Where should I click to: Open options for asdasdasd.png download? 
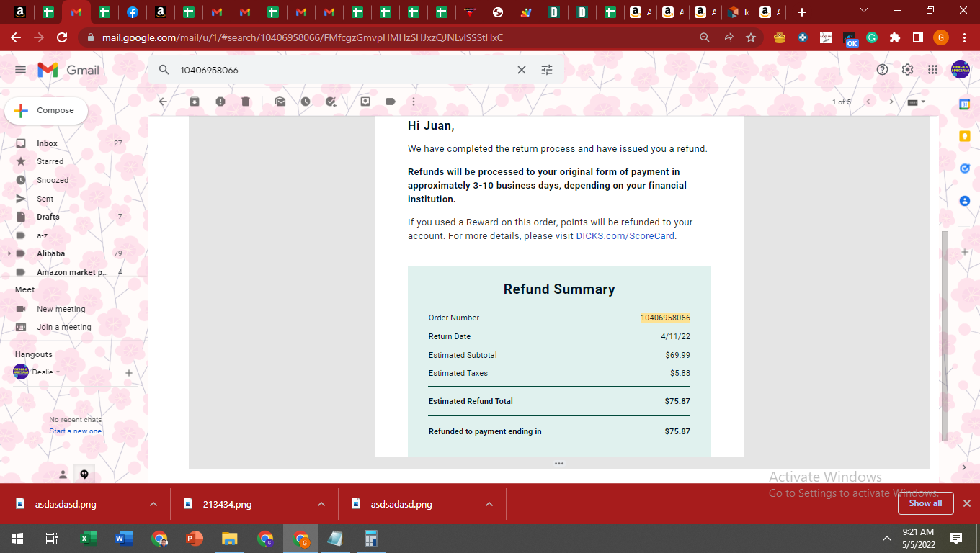(x=153, y=504)
